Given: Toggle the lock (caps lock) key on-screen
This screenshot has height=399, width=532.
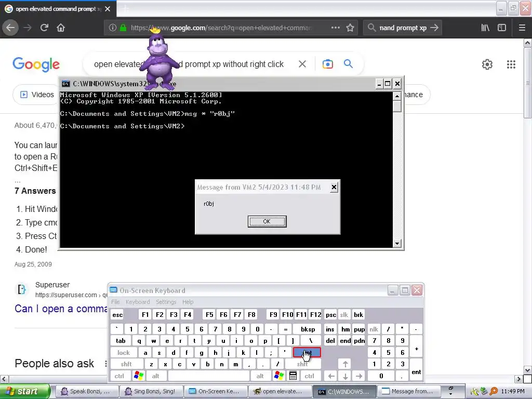Looking at the screenshot, I should pyautogui.click(x=124, y=353).
